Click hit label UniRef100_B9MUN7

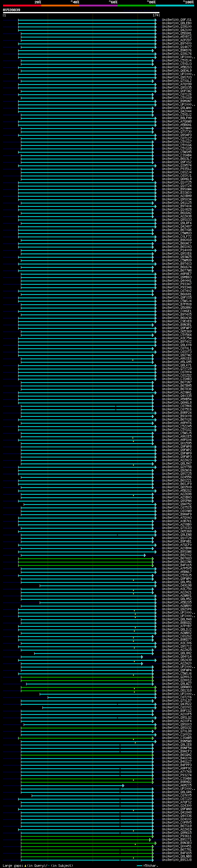click(x=176, y=101)
